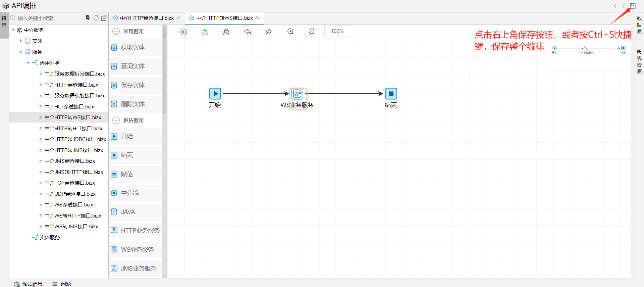
Task: Choose the 中介流 palette element
Action: click(x=130, y=193)
